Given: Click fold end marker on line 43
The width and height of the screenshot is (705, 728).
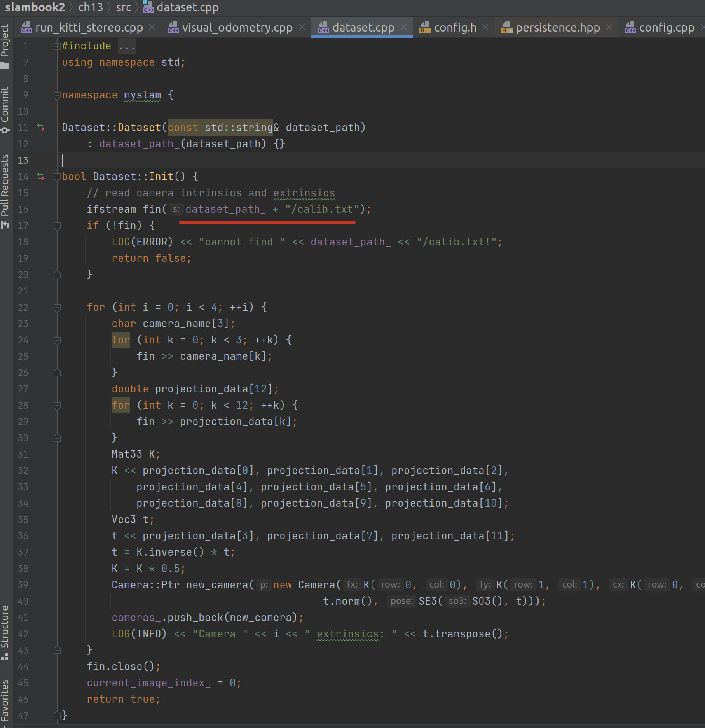Looking at the screenshot, I should click(x=57, y=650).
